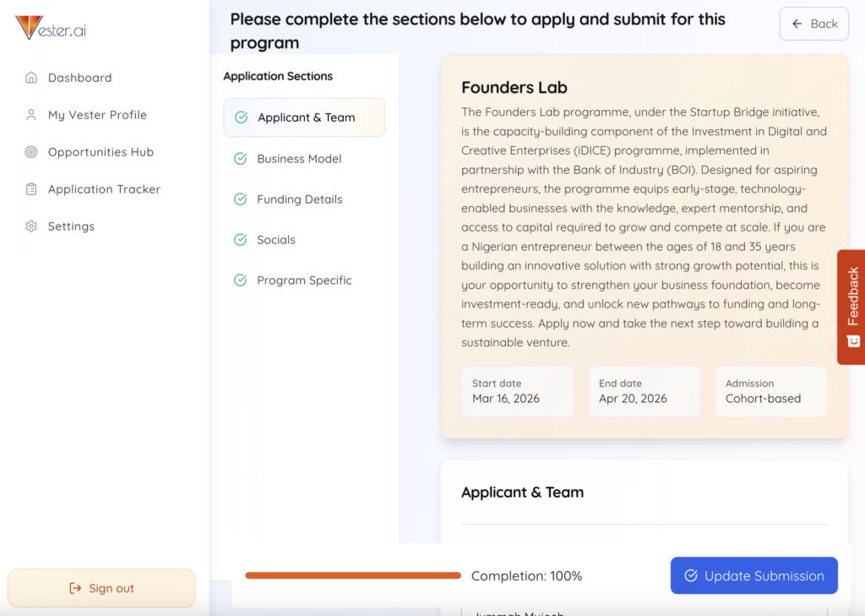Open the Socials application section
The height and width of the screenshot is (616, 865).
pos(276,240)
